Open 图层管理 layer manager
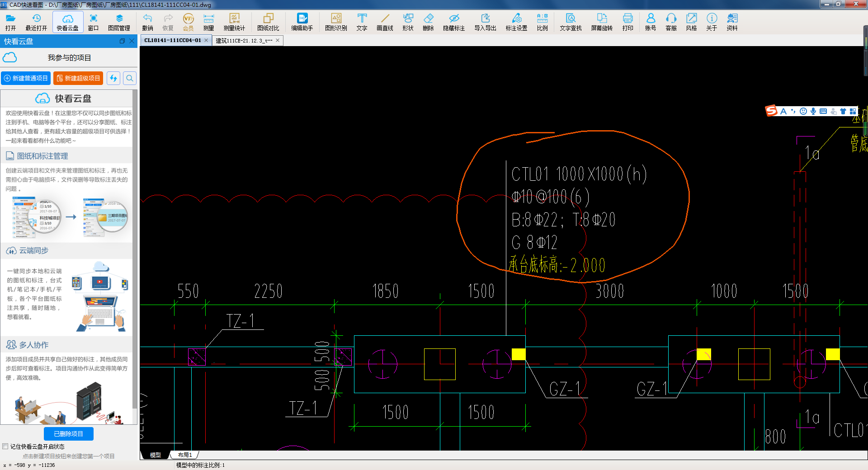 tap(119, 22)
